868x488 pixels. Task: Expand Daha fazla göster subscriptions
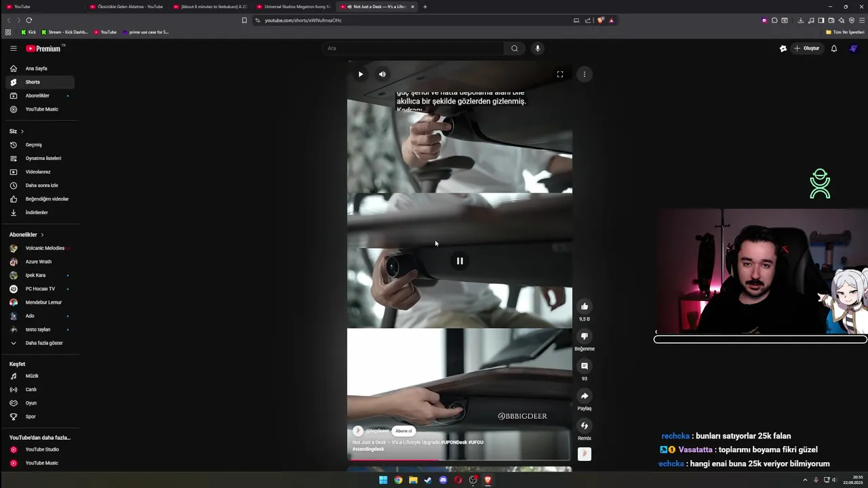pyautogui.click(x=40, y=343)
